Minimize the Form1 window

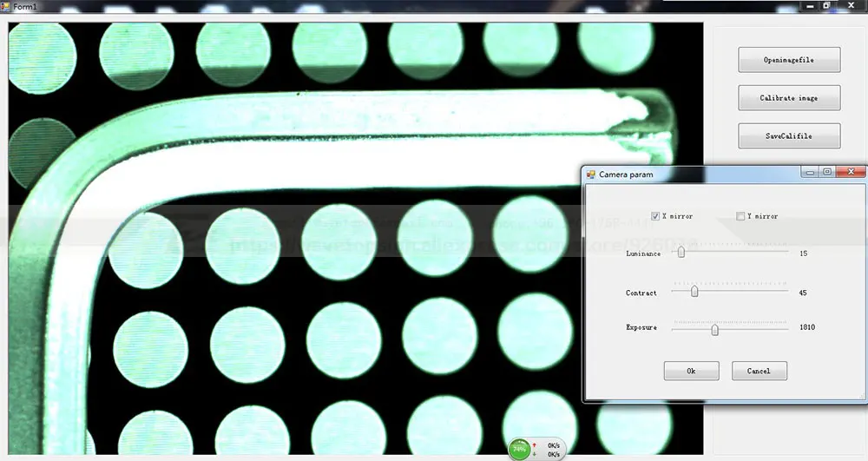(810, 5)
